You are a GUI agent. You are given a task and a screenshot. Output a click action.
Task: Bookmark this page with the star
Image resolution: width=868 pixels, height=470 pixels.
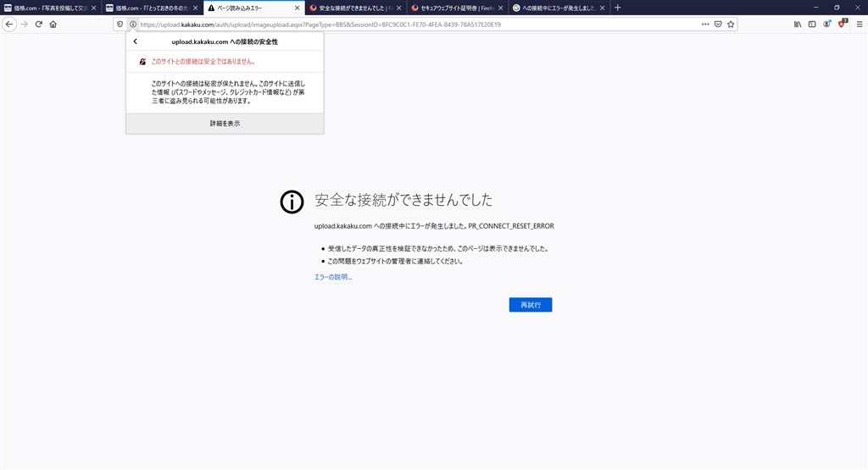[x=731, y=25]
